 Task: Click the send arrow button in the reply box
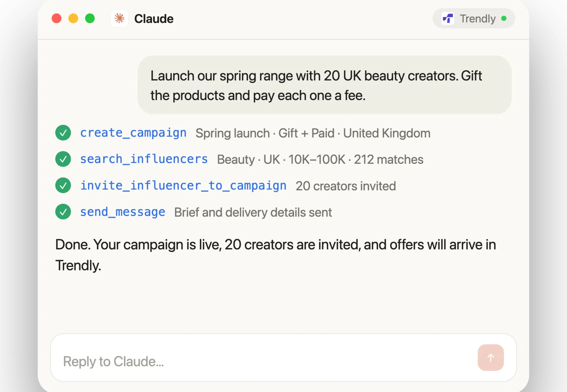point(491,358)
